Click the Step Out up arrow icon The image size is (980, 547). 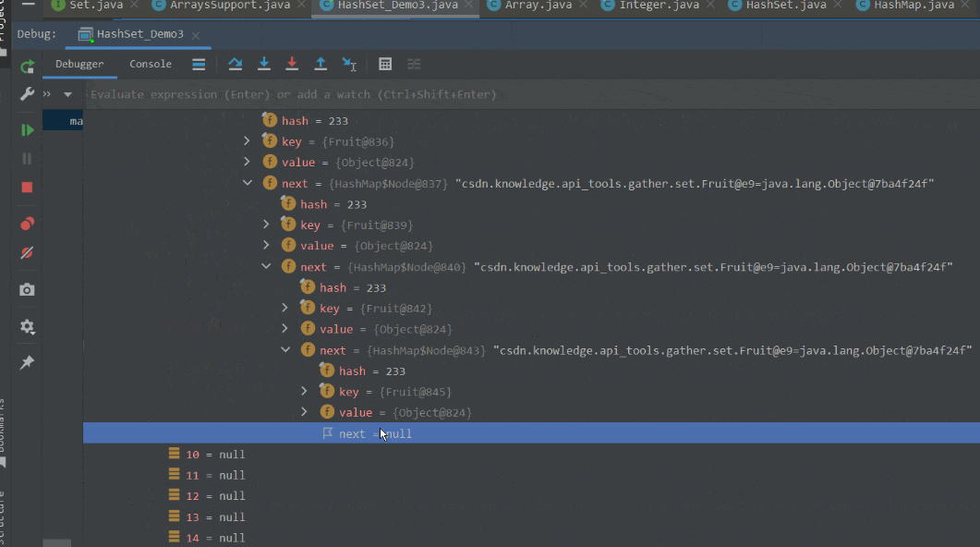click(321, 64)
